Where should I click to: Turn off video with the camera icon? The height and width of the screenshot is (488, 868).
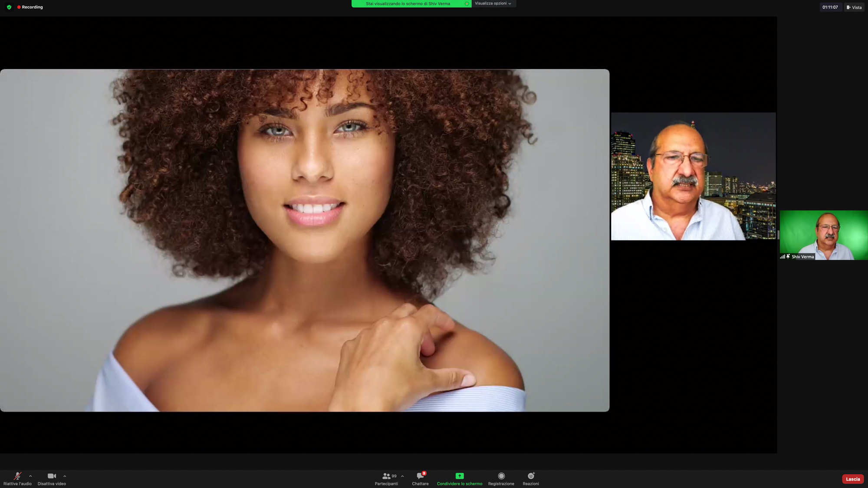point(52,476)
